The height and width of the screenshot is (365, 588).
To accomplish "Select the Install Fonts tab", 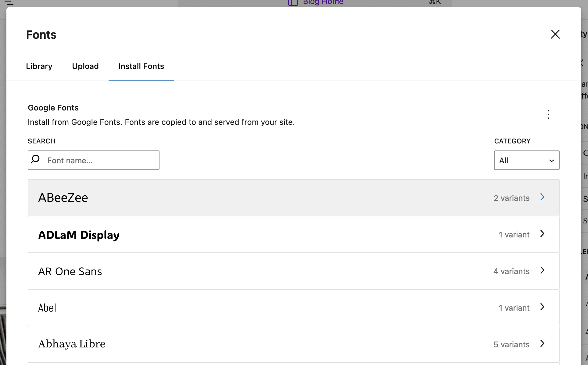I will [141, 66].
